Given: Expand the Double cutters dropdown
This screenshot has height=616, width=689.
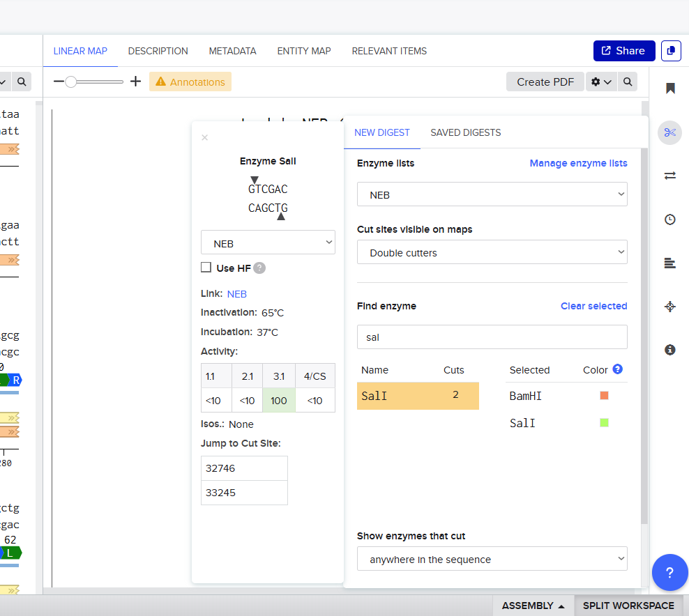Looking at the screenshot, I should click(492, 253).
